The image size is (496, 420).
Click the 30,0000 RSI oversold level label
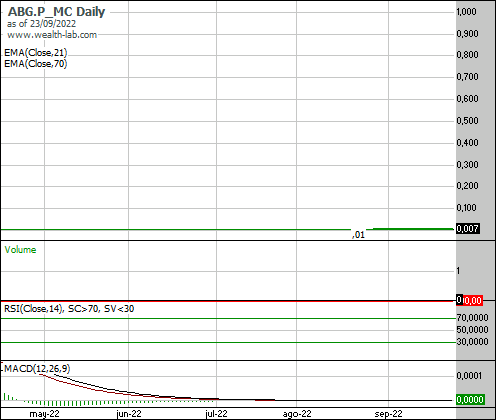[472, 342]
